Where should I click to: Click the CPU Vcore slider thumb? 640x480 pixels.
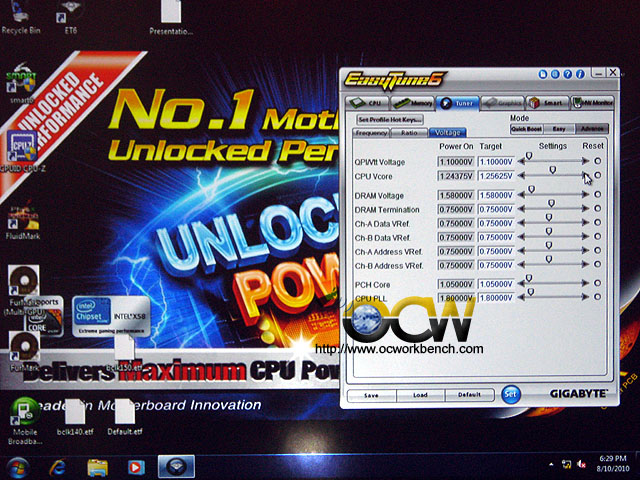point(553,170)
